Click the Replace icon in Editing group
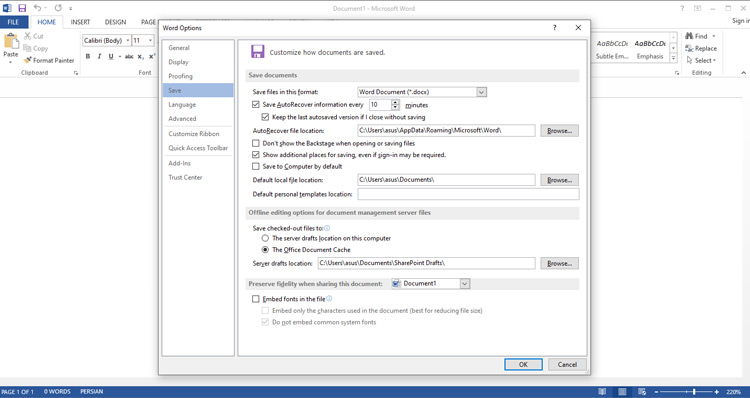This screenshot has height=398, width=750. pos(689,48)
